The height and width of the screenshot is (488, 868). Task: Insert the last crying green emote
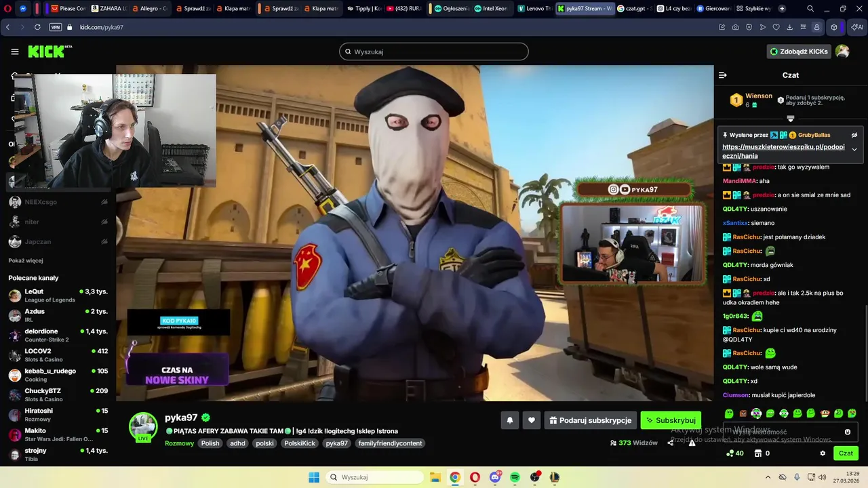point(852,413)
